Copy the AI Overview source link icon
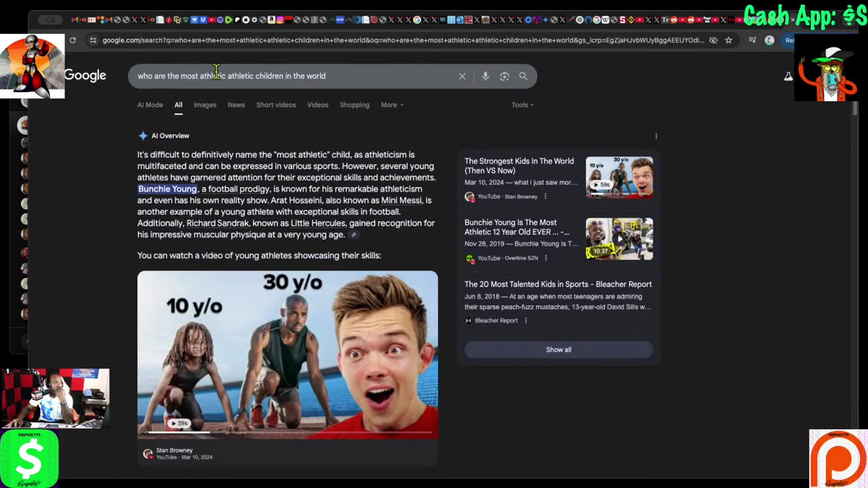Viewport: 868px width, 488px height. point(353,235)
